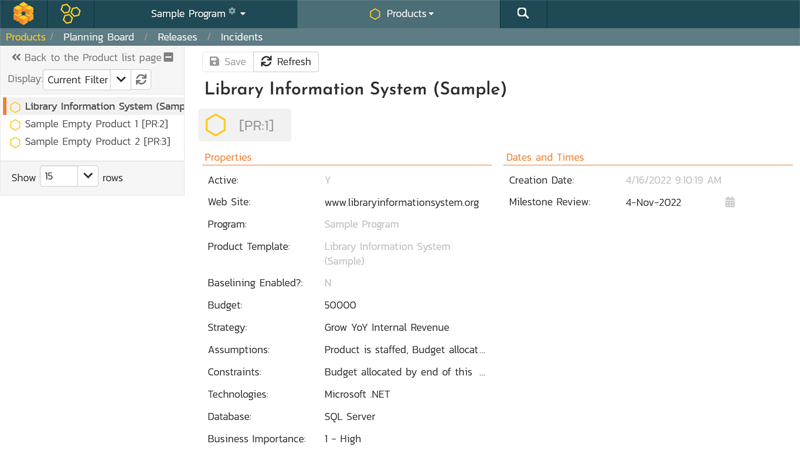Go back to the Product list page
Viewport: 800px width, 454px height.
tap(87, 58)
